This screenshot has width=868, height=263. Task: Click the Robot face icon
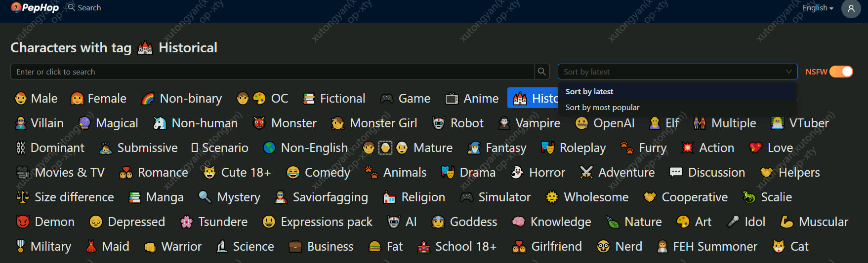[x=438, y=123]
